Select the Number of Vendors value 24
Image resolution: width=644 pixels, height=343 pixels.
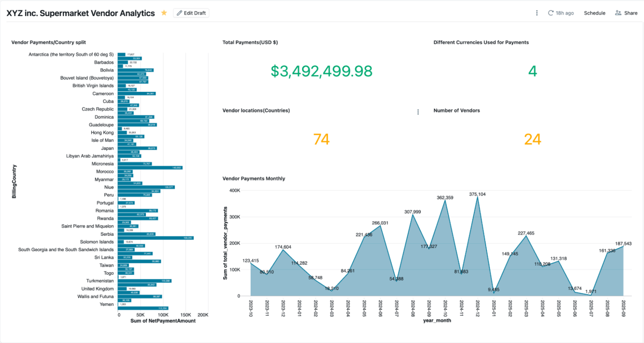click(532, 140)
